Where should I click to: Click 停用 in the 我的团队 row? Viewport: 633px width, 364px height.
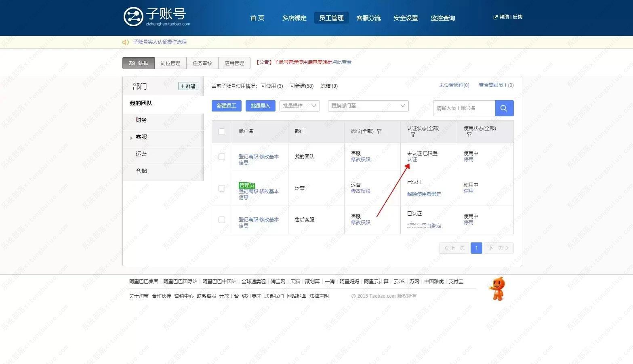pyautogui.click(x=469, y=160)
